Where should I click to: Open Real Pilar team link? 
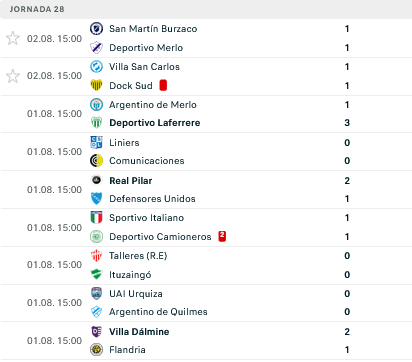click(x=131, y=181)
